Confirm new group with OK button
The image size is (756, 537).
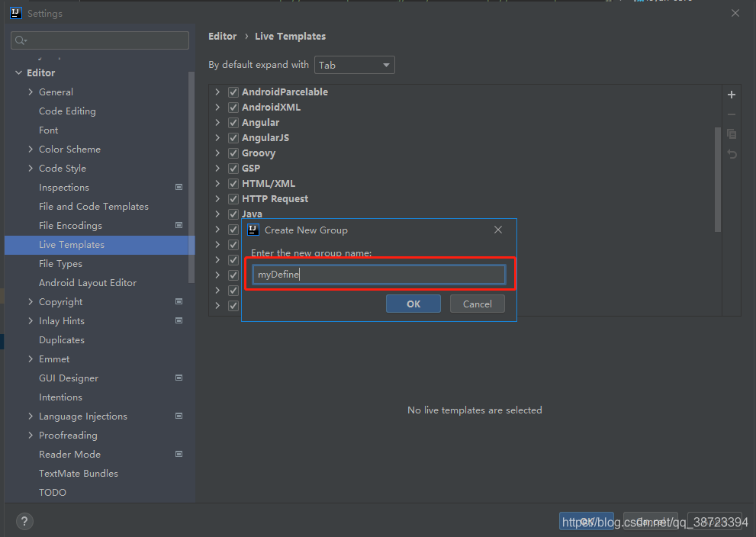(413, 304)
